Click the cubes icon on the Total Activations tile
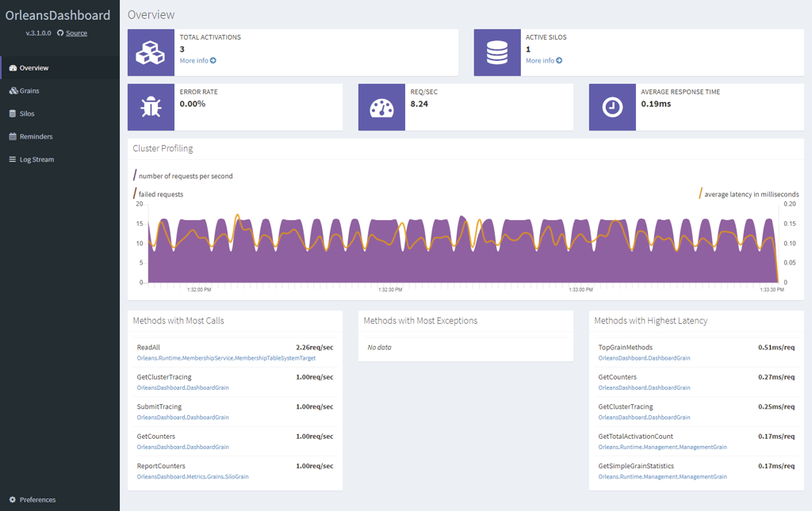The width and height of the screenshot is (812, 511). [151, 52]
